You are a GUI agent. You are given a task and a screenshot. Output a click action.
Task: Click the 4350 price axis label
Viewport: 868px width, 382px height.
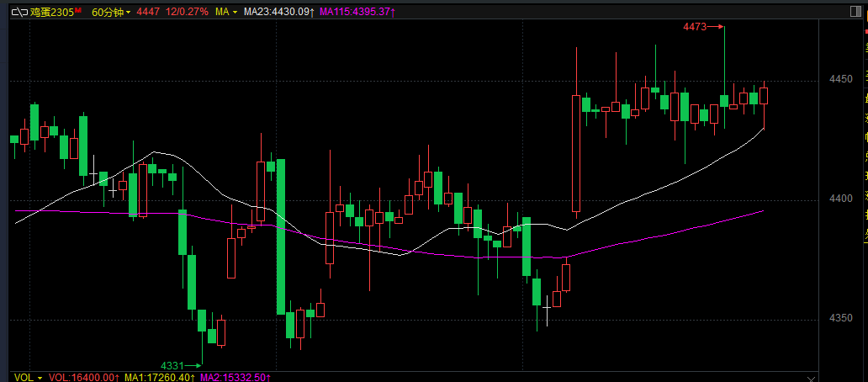click(x=841, y=318)
